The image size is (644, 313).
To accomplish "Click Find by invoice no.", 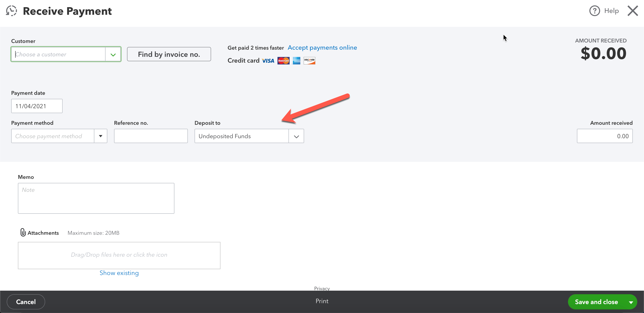I will (x=169, y=54).
